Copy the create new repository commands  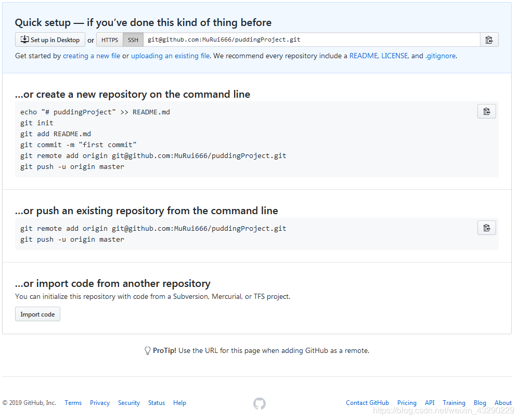pyautogui.click(x=487, y=111)
